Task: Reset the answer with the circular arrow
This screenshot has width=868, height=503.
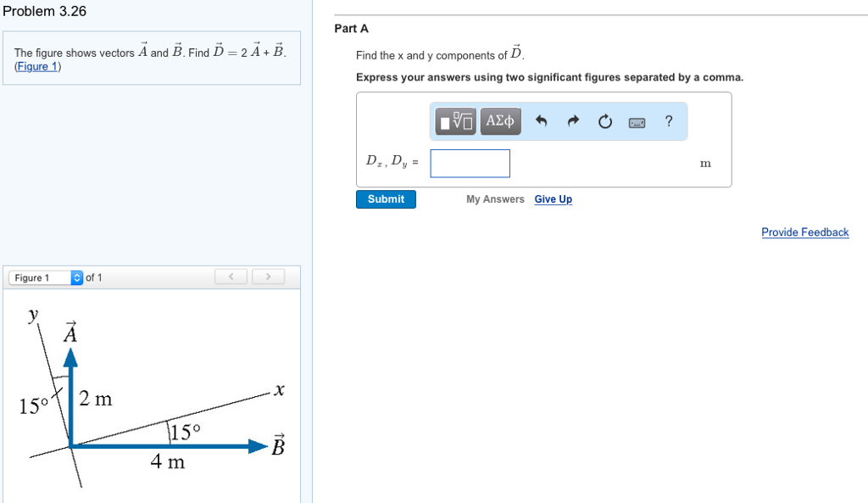Action: point(605,120)
